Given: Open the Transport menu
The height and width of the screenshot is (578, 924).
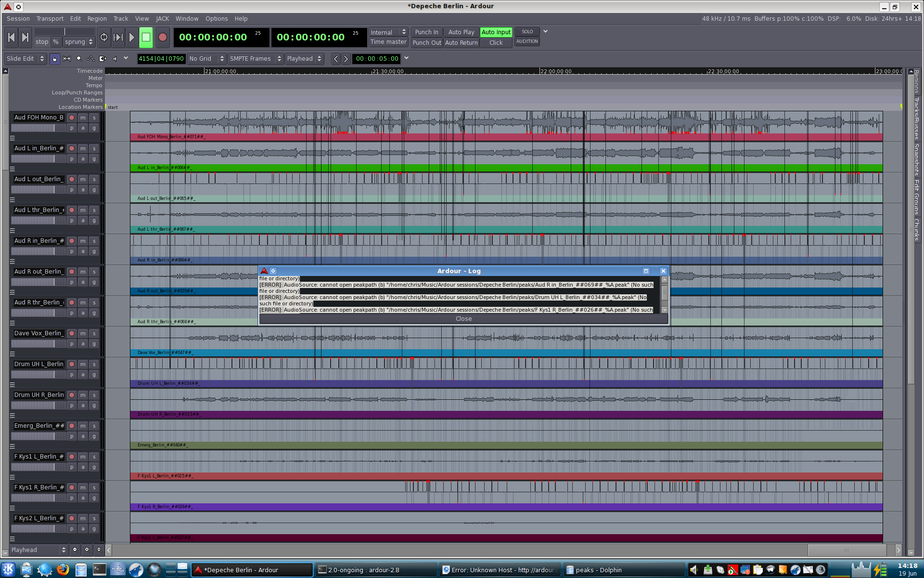Looking at the screenshot, I should point(50,19).
